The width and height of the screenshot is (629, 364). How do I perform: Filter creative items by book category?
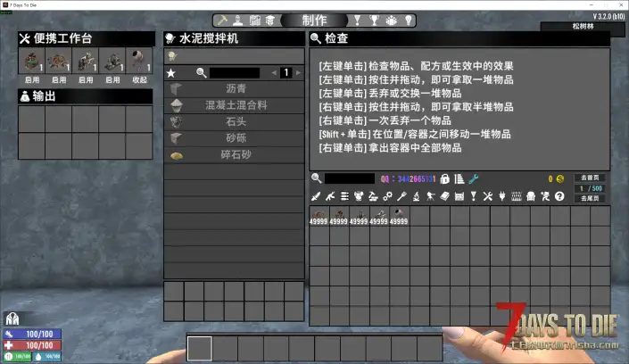[x=444, y=196]
